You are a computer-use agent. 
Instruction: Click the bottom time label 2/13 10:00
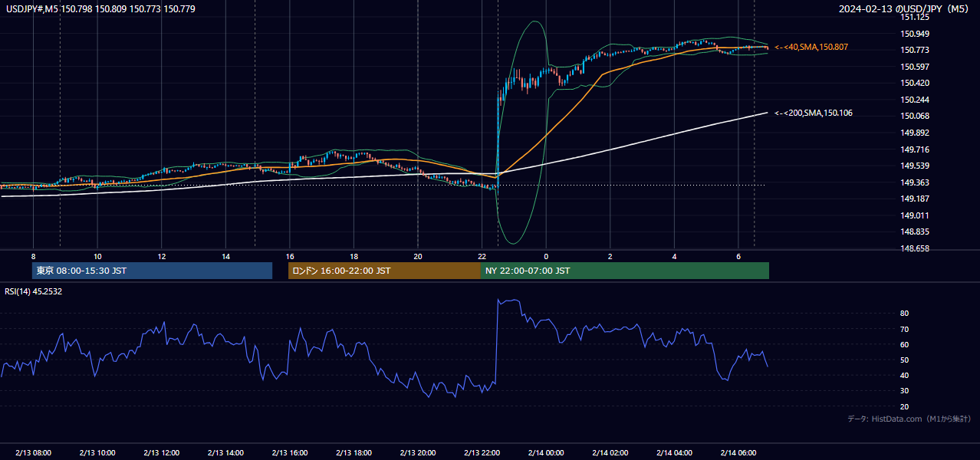(97, 453)
